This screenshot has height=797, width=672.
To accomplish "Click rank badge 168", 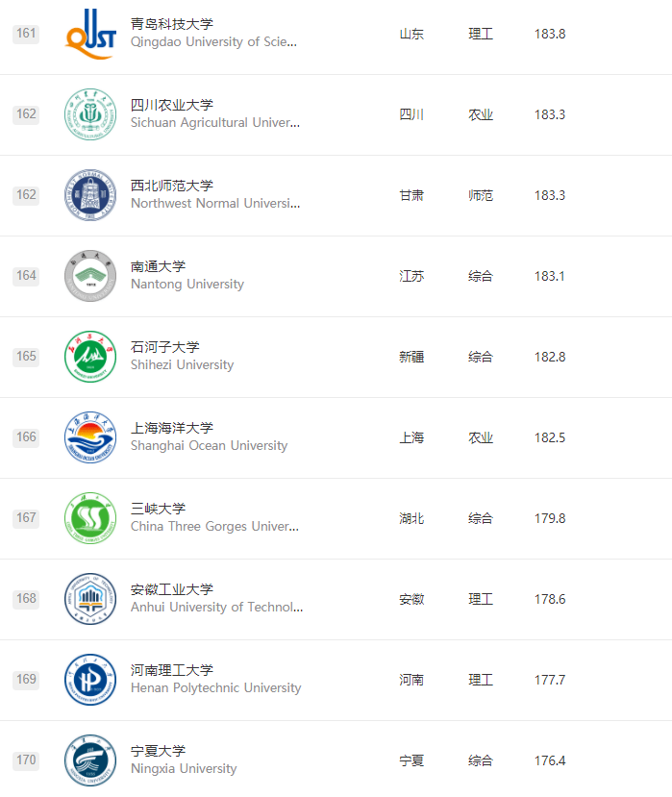I will [26, 599].
